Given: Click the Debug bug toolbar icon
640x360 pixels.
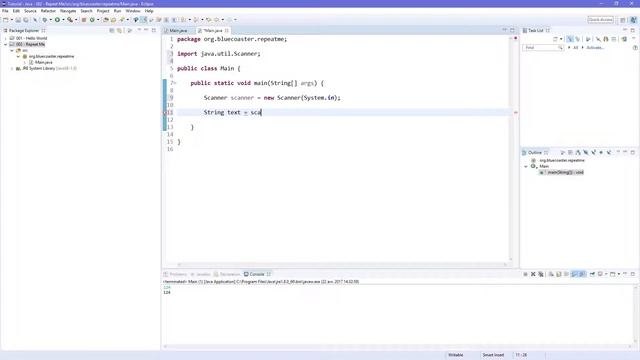Looking at the screenshot, I should (45, 20).
